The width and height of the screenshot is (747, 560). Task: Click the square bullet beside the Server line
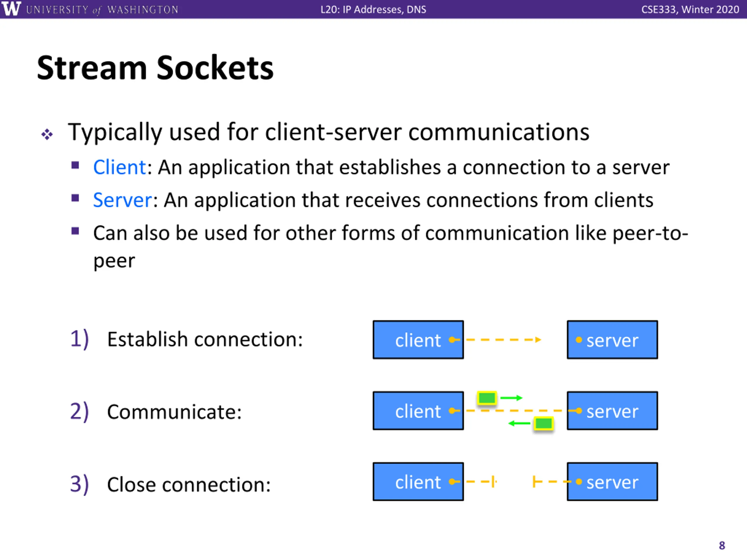[75, 198]
